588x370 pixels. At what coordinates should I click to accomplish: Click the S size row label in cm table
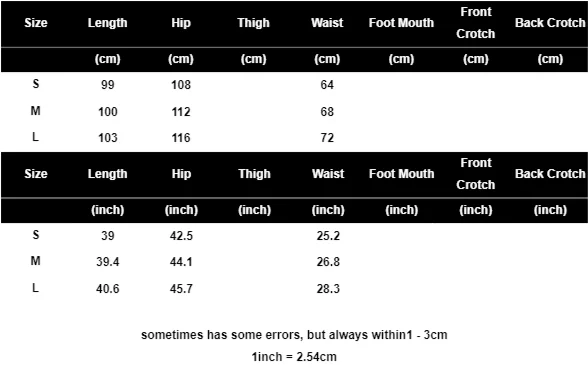[36, 84]
